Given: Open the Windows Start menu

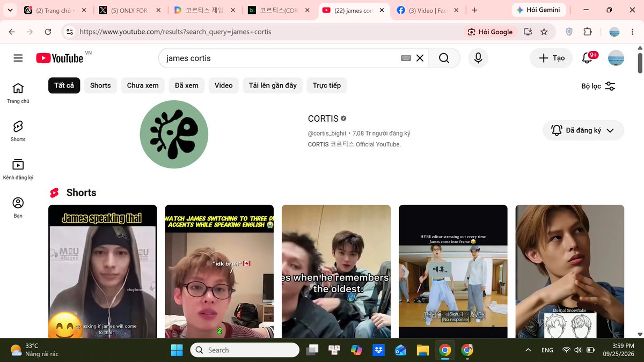Looking at the screenshot, I should [x=177, y=350].
